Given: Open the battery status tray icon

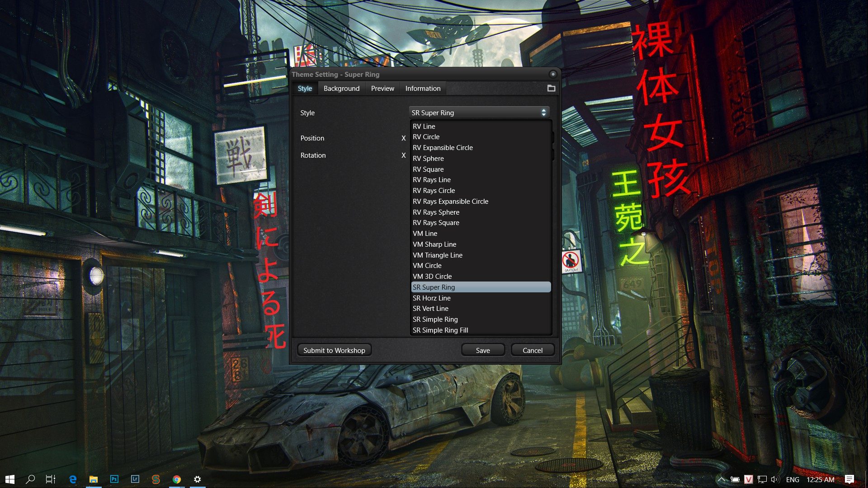Looking at the screenshot, I should tap(735, 479).
